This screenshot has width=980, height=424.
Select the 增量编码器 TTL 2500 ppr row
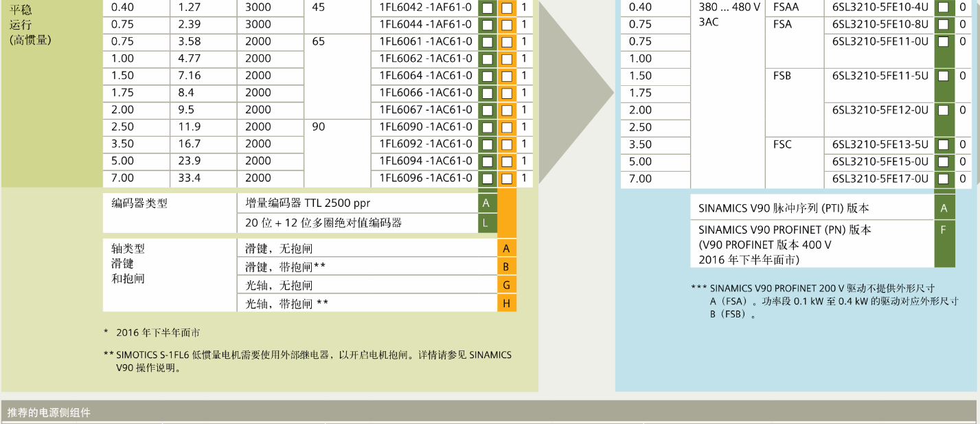(x=357, y=203)
